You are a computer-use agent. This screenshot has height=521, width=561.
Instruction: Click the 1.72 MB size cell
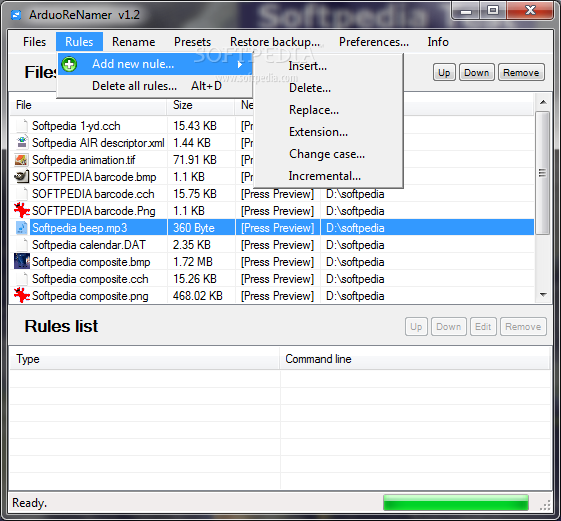tap(201, 262)
